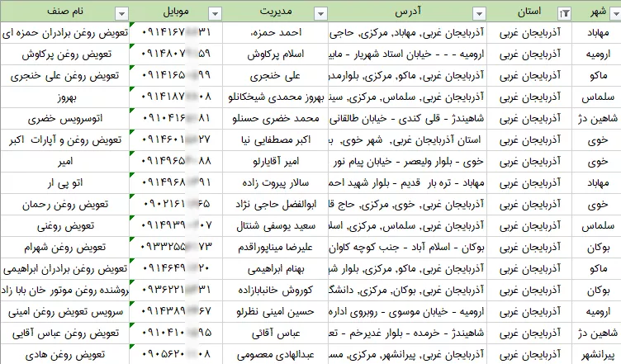This screenshot has width=621, height=364.
Task: Select city cell پیرانشهر
Action: tap(597, 354)
